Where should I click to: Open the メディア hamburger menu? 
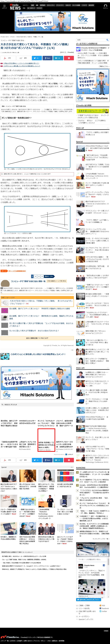click(4, 6)
